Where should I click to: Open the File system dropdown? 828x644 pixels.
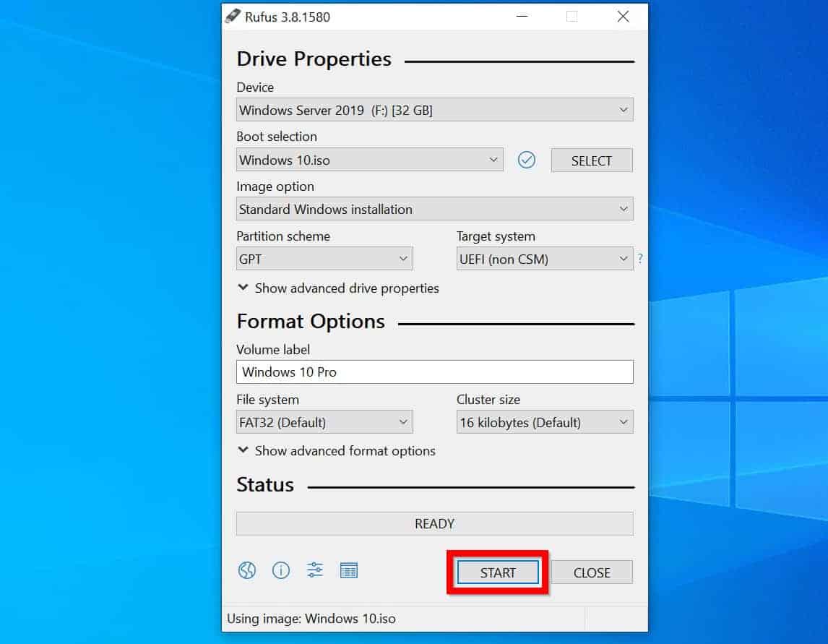coord(403,421)
